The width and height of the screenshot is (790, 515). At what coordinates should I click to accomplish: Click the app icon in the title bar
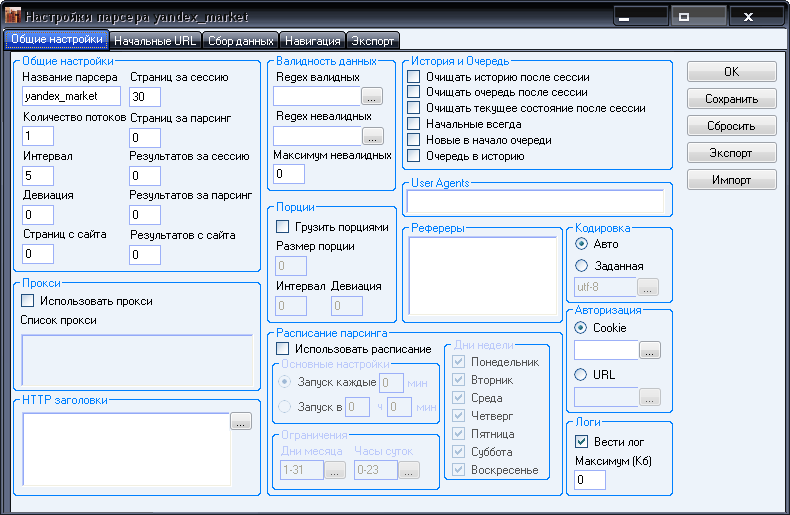tap(13, 17)
